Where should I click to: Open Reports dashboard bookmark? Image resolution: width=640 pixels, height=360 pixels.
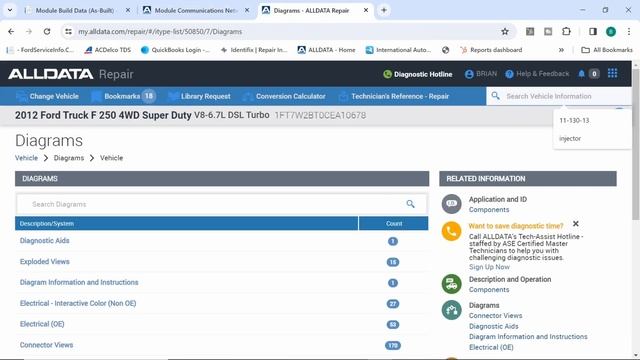491,50
